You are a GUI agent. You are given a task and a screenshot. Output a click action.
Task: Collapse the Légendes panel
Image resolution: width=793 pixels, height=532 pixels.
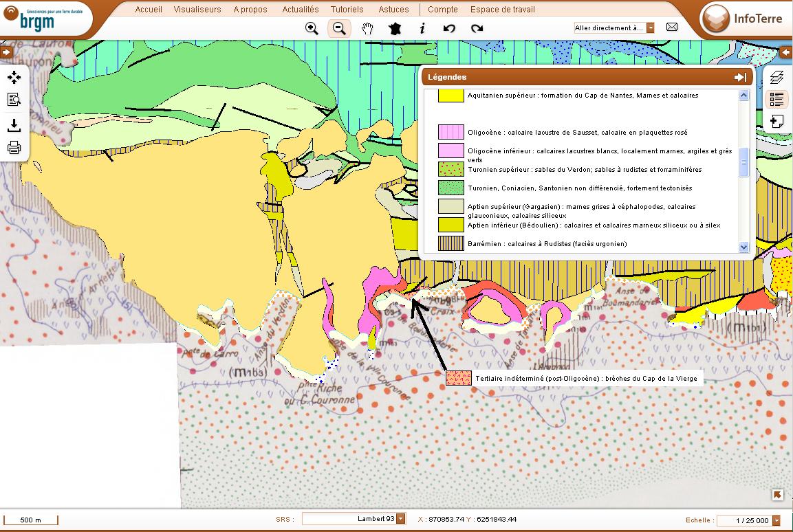point(741,78)
